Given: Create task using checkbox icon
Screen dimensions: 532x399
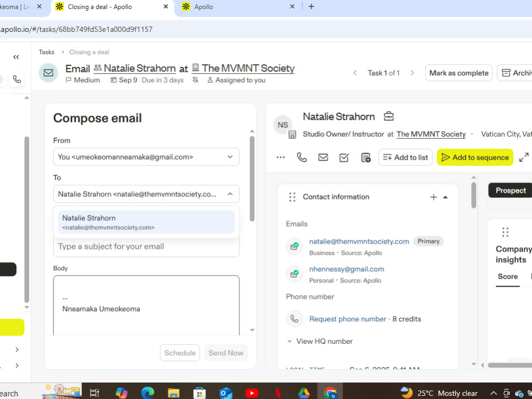Looking at the screenshot, I should (344, 157).
